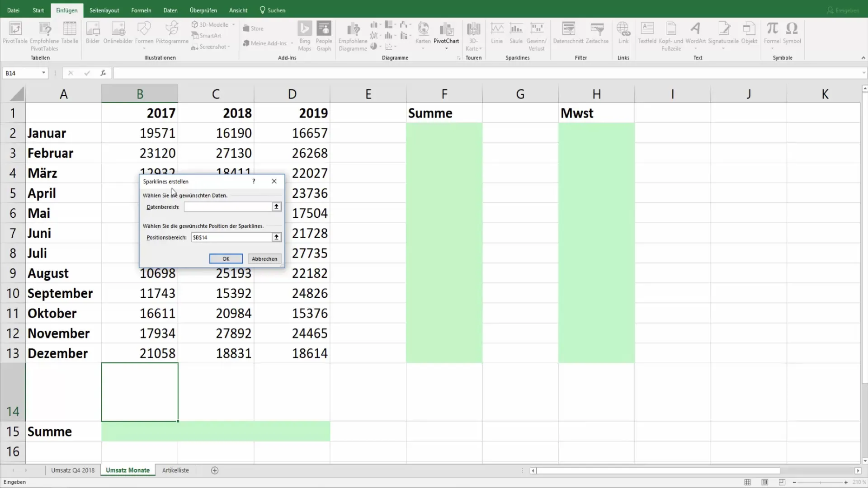Screen dimensions: 868x488
Task: Open the Artikelliste sheet tab
Action: pyautogui.click(x=175, y=470)
